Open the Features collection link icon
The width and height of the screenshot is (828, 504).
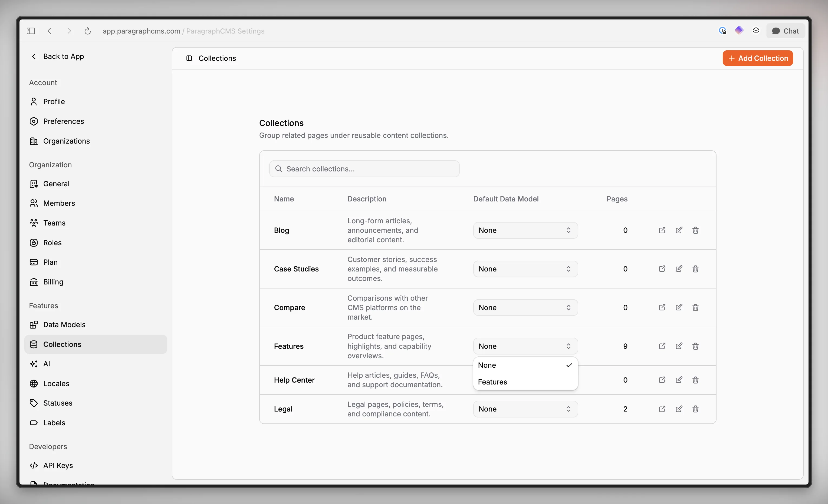tap(662, 346)
